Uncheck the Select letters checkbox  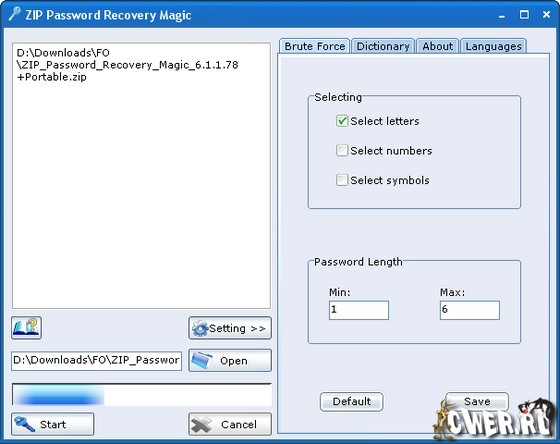342,121
